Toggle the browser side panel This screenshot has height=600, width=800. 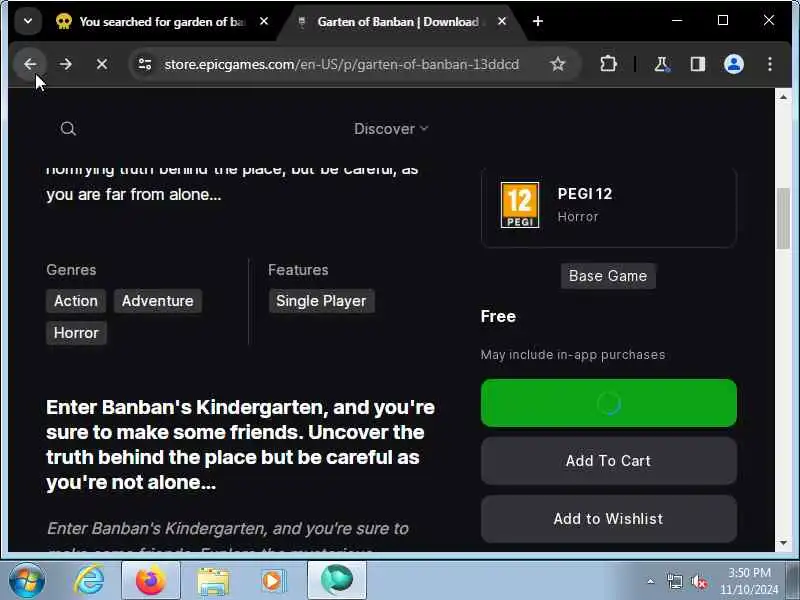click(x=697, y=64)
